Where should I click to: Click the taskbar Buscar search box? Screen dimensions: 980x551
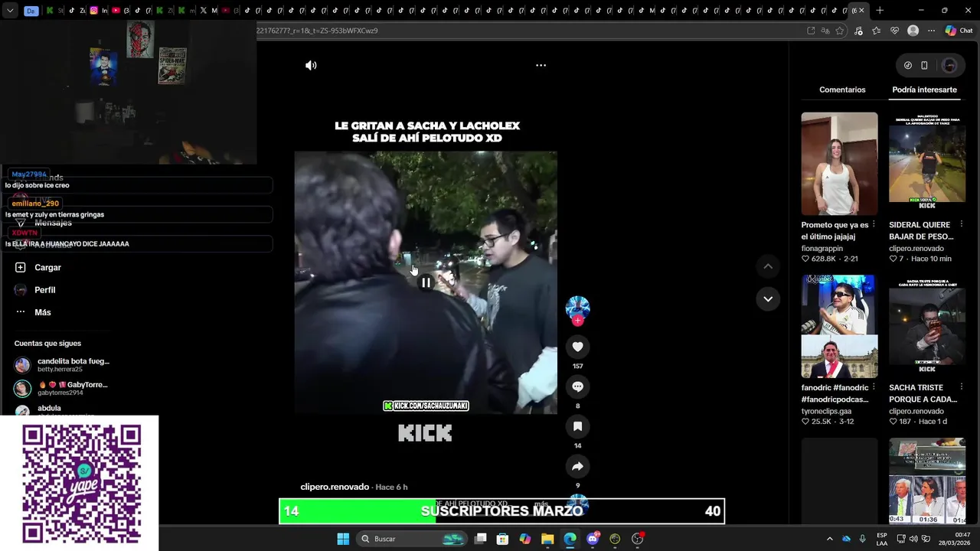pyautogui.click(x=413, y=539)
